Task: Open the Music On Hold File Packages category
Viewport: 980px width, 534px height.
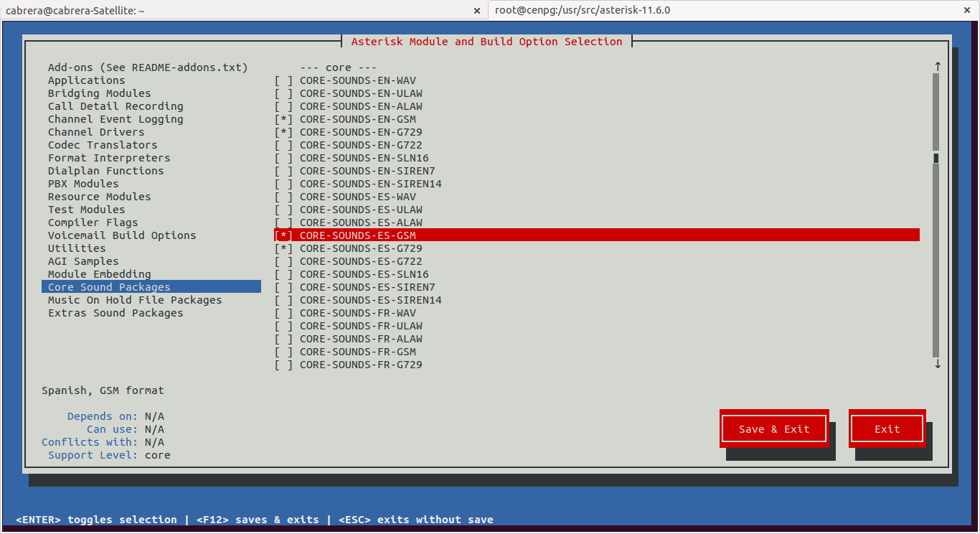Action: pos(134,299)
